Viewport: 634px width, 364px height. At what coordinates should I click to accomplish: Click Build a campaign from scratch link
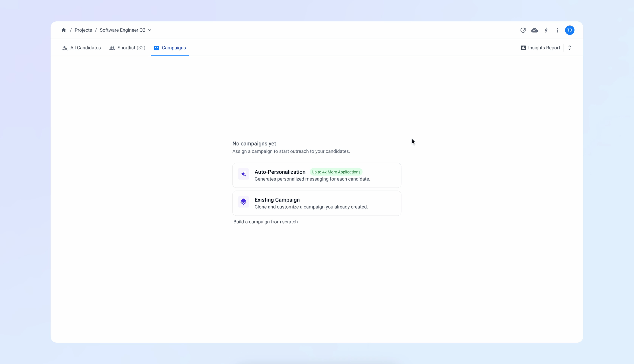pos(265,222)
